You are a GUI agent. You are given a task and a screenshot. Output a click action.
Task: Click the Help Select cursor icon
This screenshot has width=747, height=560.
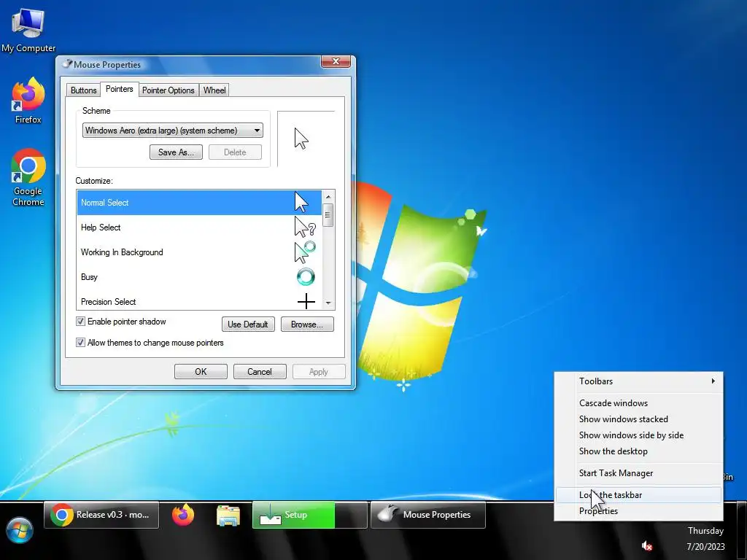(305, 227)
